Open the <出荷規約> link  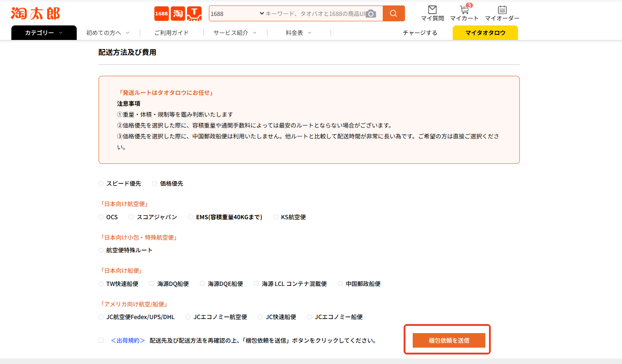pos(128,340)
